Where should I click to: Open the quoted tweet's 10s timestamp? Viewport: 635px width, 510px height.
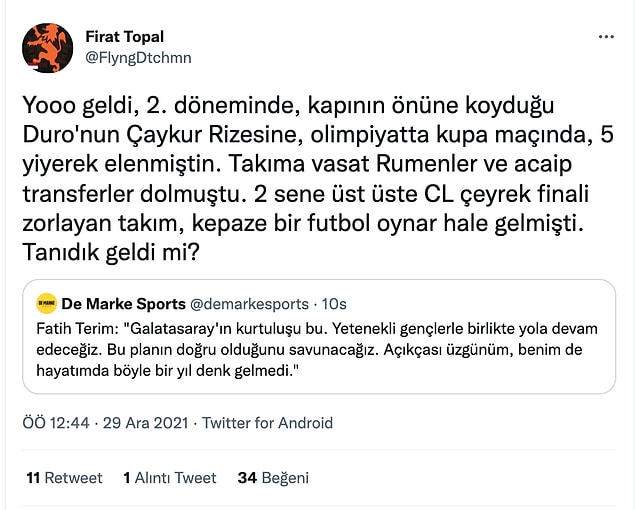tap(334, 304)
